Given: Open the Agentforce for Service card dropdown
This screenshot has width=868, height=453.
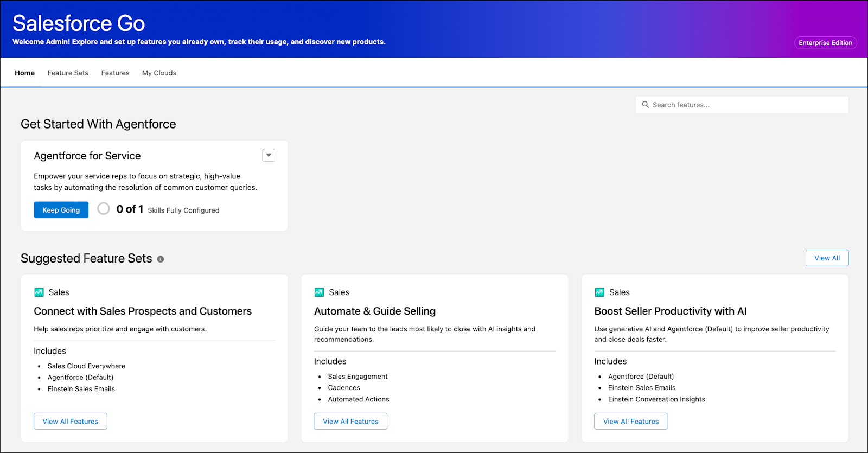Looking at the screenshot, I should (x=269, y=155).
